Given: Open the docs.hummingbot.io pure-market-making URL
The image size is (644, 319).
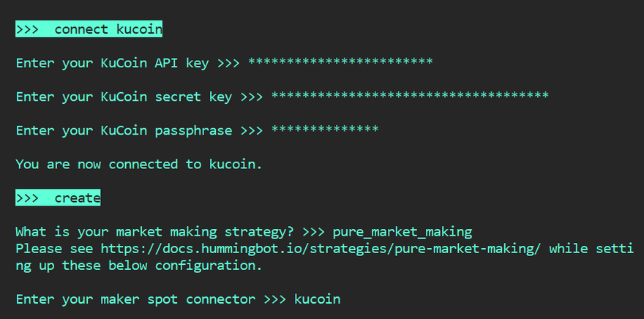Looking at the screenshot, I should tap(321, 249).
